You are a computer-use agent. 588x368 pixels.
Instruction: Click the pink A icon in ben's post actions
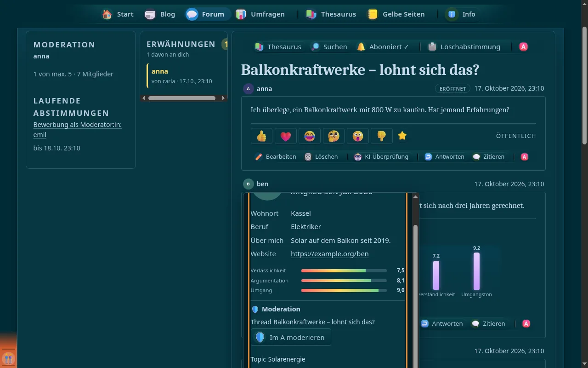point(526,324)
